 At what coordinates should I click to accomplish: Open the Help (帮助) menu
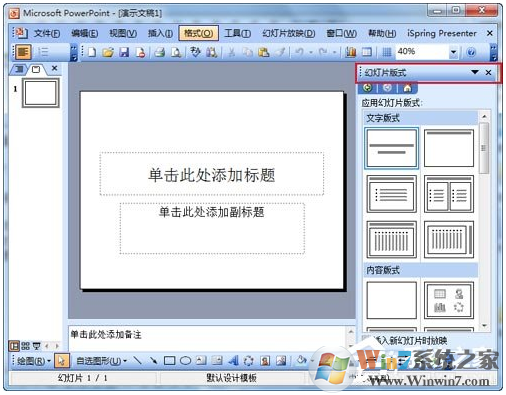coord(382,33)
